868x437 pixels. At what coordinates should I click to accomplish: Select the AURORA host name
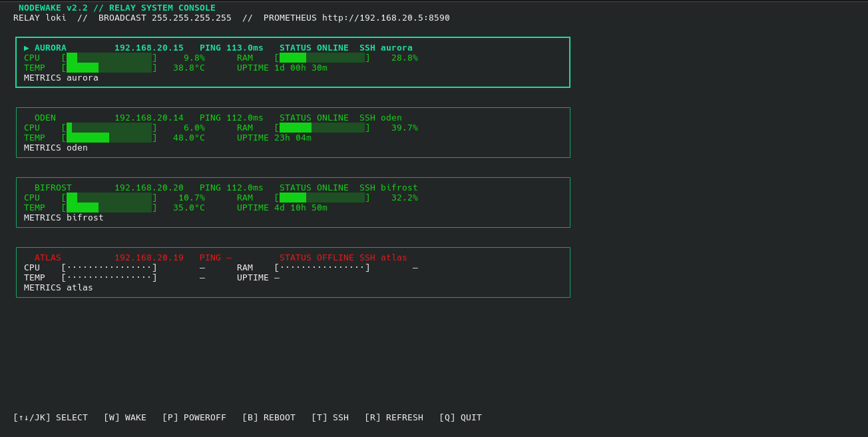click(51, 48)
